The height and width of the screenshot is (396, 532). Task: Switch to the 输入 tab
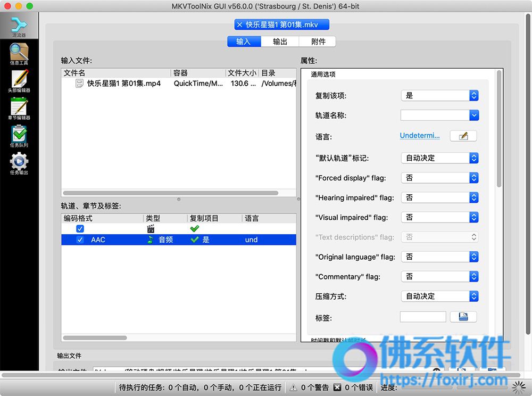pyautogui.click(x=244, y=42)
